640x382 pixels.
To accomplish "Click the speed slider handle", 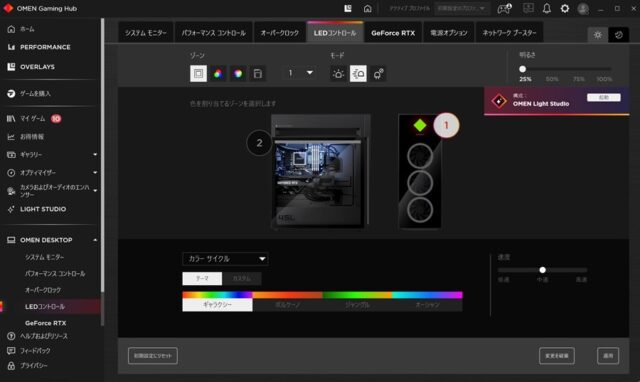I will pyautogui.click(x=542, y=270).
